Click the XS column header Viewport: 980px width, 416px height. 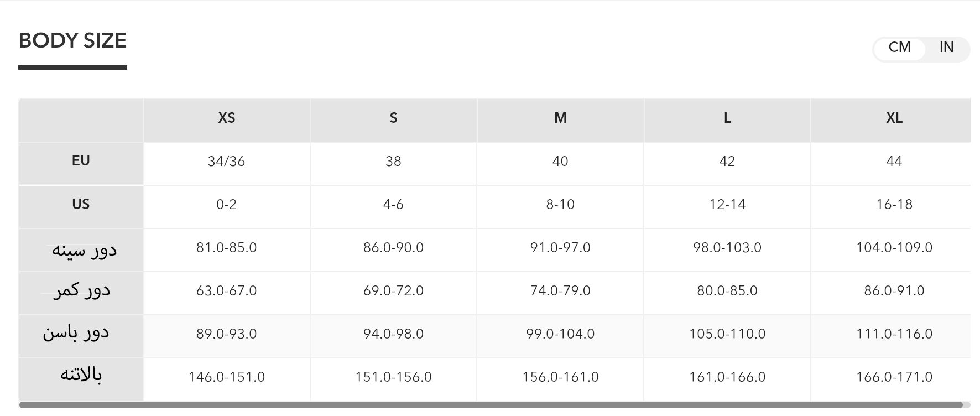(227, 118)
